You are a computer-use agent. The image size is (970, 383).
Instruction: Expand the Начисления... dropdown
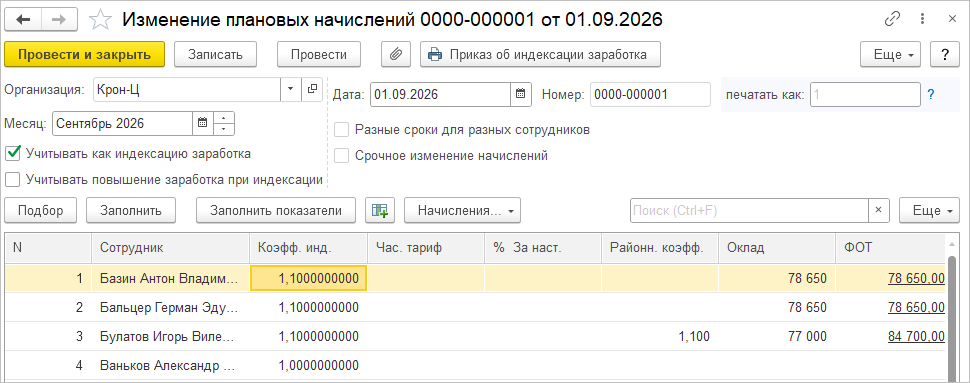point(462,210)
